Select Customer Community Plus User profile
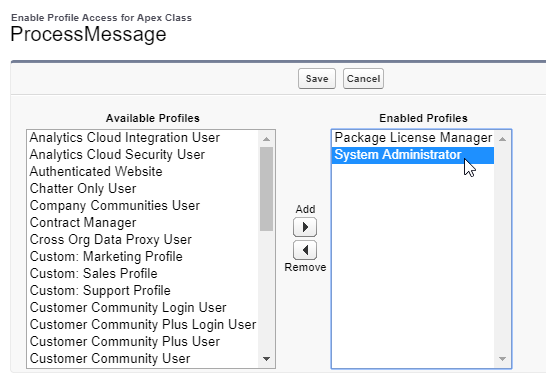 pos(143,342)
